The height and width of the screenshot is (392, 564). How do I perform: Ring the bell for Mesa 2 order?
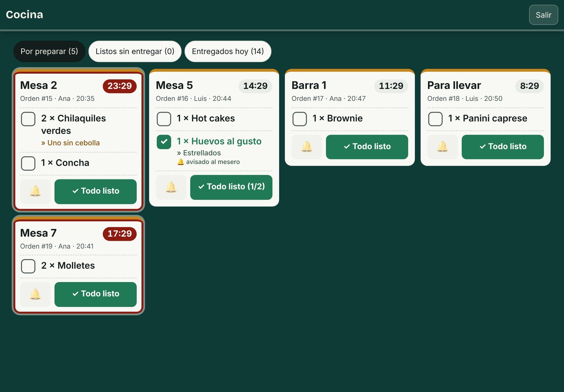click(x=35, y=191)
